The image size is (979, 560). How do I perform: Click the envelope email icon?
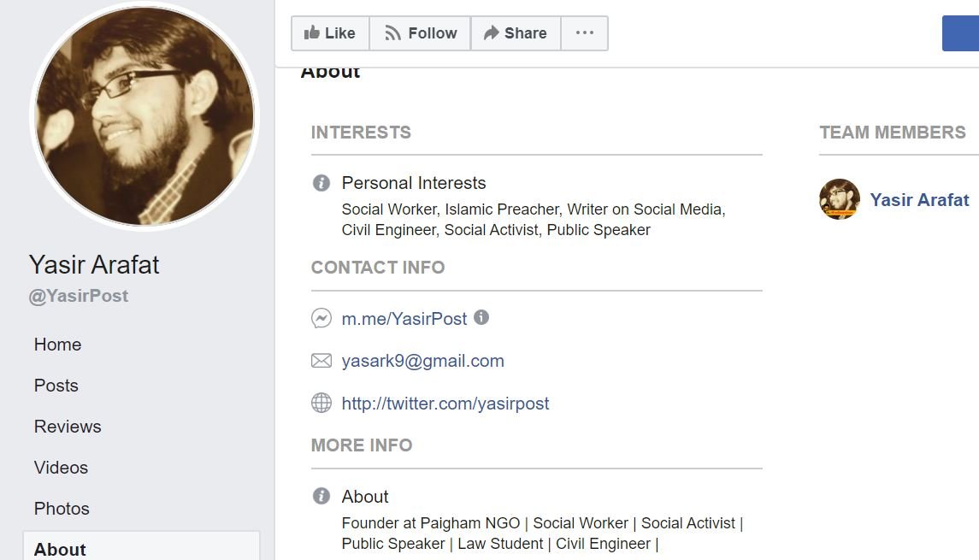pyautogui.click(x=321, y=361)
